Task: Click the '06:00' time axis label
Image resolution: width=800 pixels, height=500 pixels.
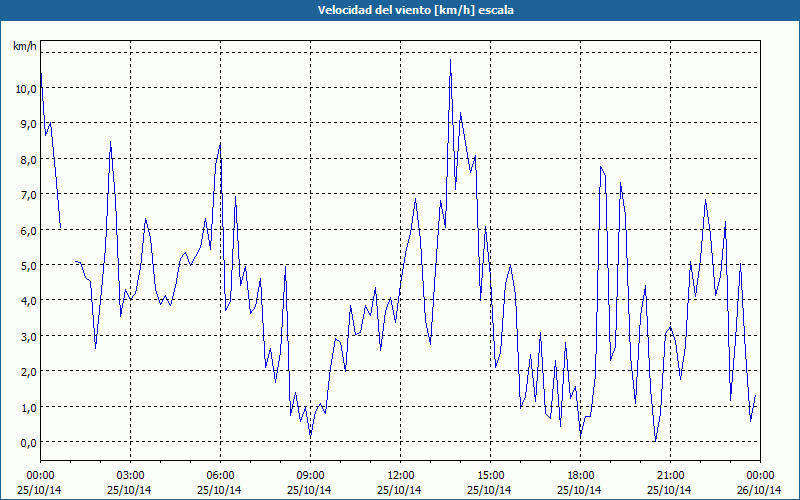Action: [220, 476]
